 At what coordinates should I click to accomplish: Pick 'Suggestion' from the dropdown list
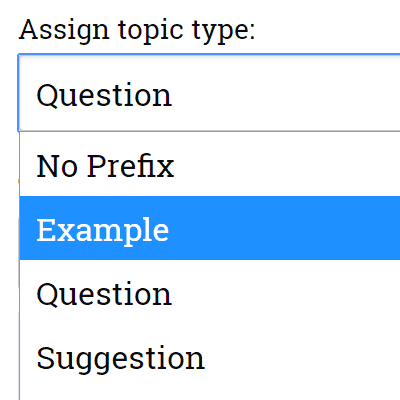210,358
